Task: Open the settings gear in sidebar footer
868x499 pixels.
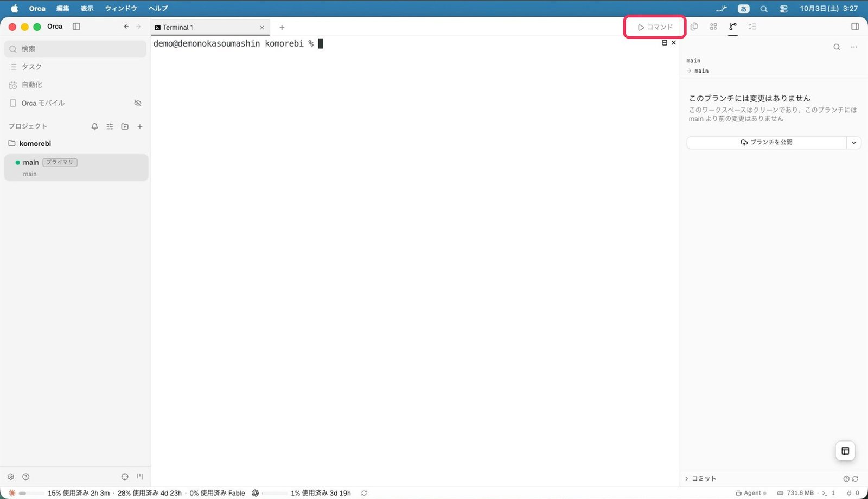Action: coord(11,477)
